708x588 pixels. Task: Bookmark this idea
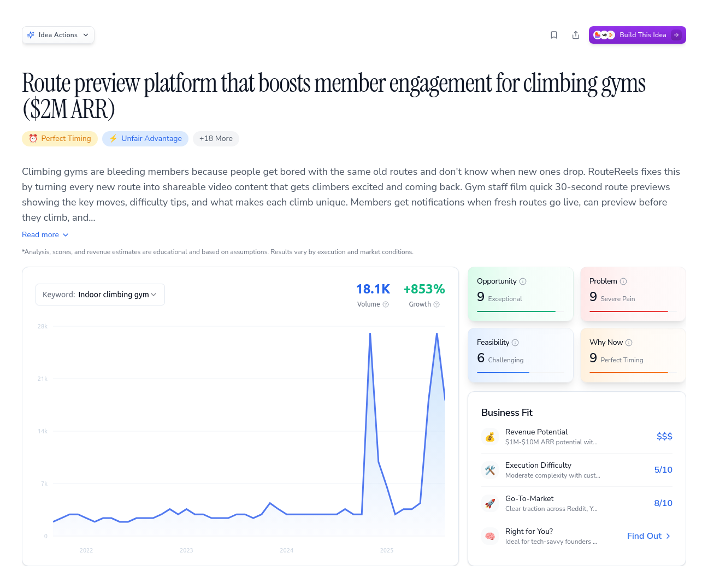(554, 34)
